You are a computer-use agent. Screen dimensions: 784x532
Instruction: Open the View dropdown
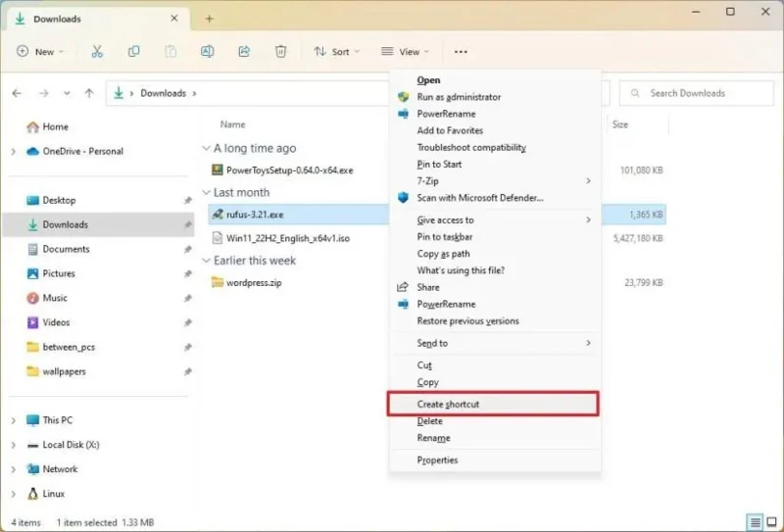click(x=405, y=52)
